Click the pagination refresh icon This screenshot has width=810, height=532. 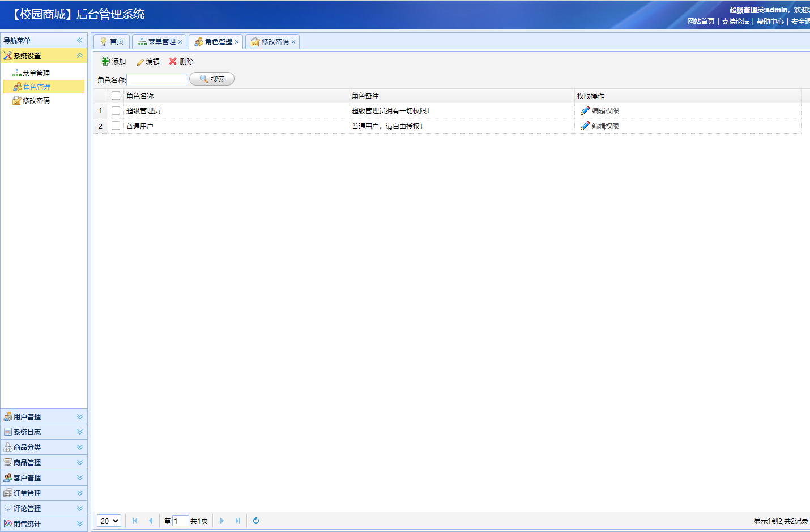point(256,521)
